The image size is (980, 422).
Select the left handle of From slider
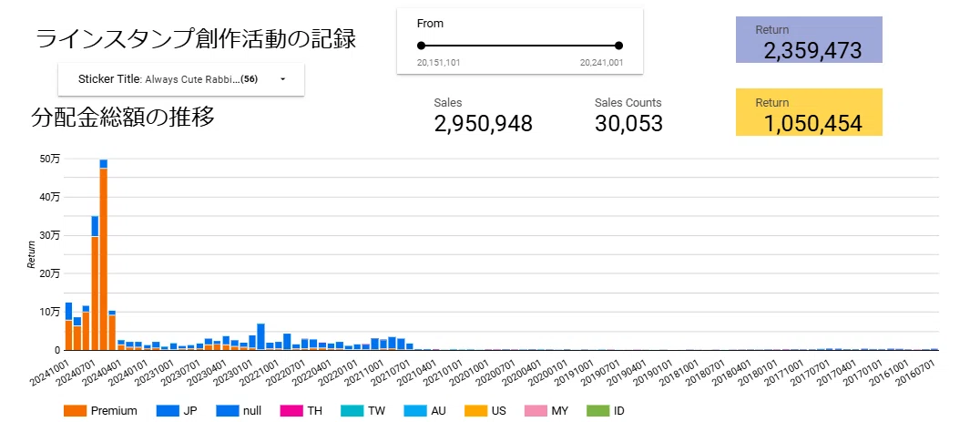click(422, 45)
